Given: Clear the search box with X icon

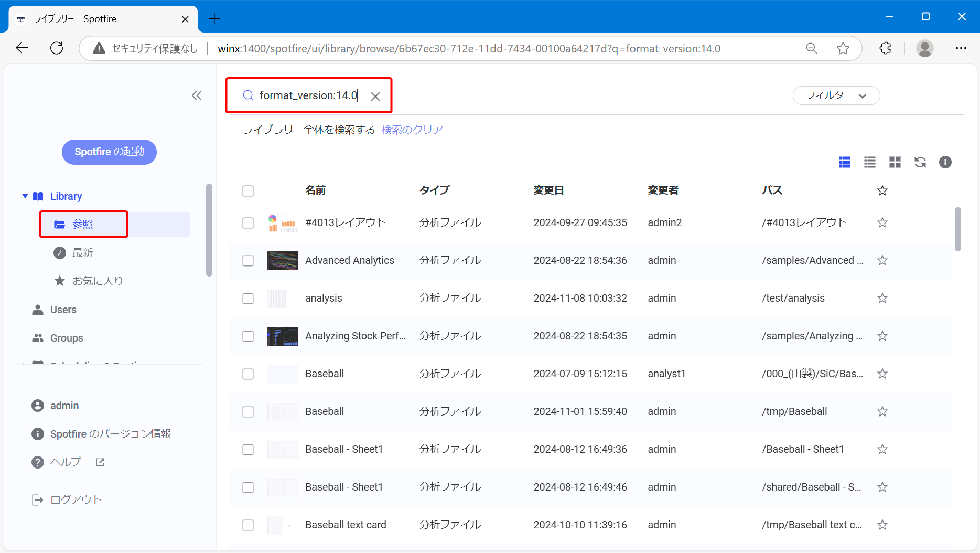Looking at the screenshot, I should pos(375,96).
